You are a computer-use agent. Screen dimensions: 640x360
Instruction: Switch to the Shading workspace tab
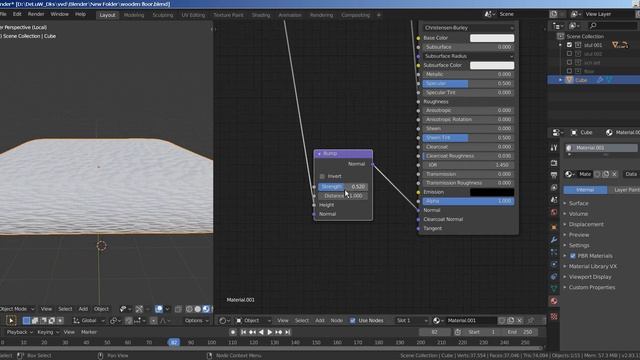coord(261,15)
